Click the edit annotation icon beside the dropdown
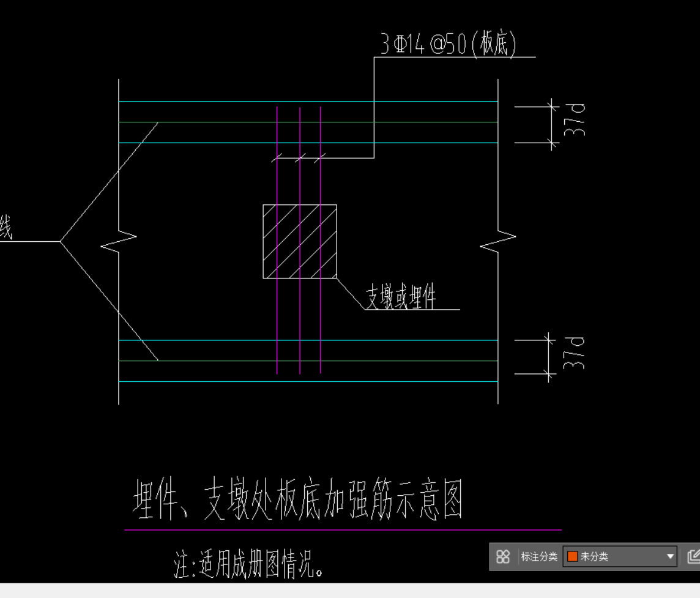Image resolution: width=700 pixels, height=598 pixels. [693, 556]
